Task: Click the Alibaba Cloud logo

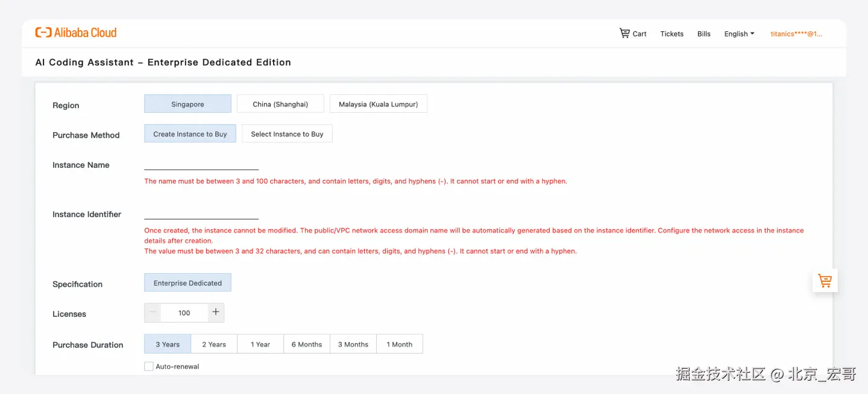Action: click(76, 33)
